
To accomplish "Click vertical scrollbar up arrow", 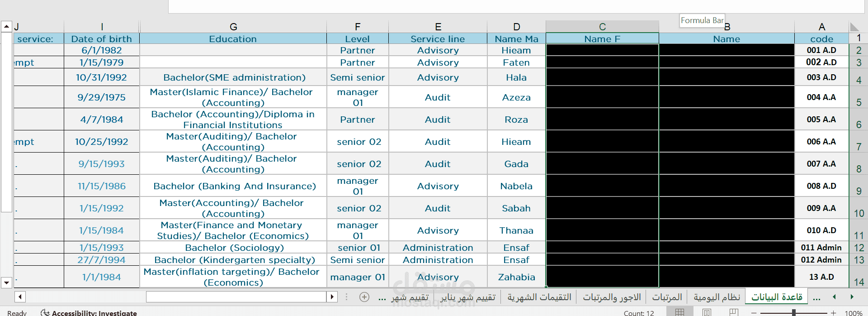I will pos(6,26).
